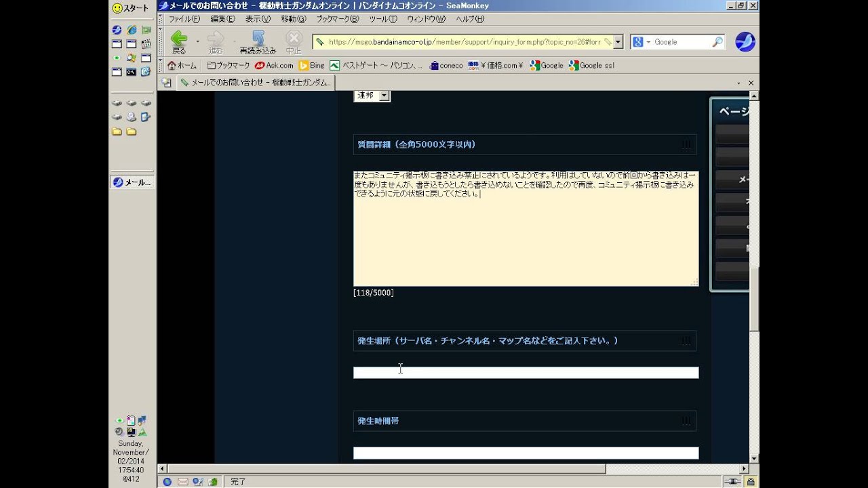Open the 表示(V) menu

pos(258,19)
